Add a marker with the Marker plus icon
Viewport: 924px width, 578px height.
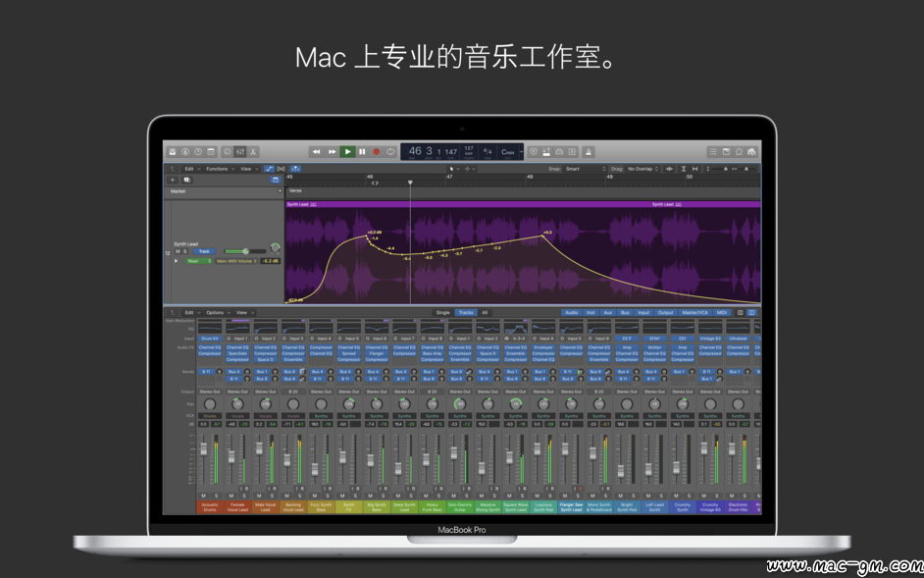280,191
